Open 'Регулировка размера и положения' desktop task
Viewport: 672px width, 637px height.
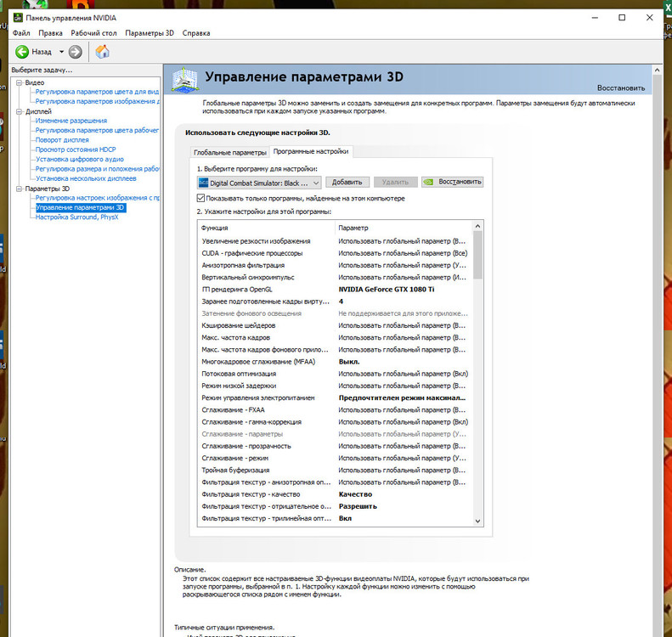pyautogui.click(x=98, y=169)
